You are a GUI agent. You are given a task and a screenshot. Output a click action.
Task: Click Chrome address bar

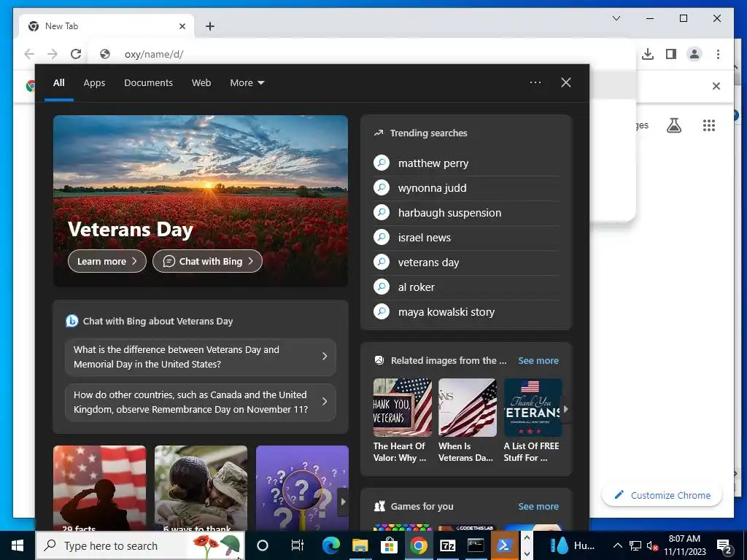click(362, 54)
